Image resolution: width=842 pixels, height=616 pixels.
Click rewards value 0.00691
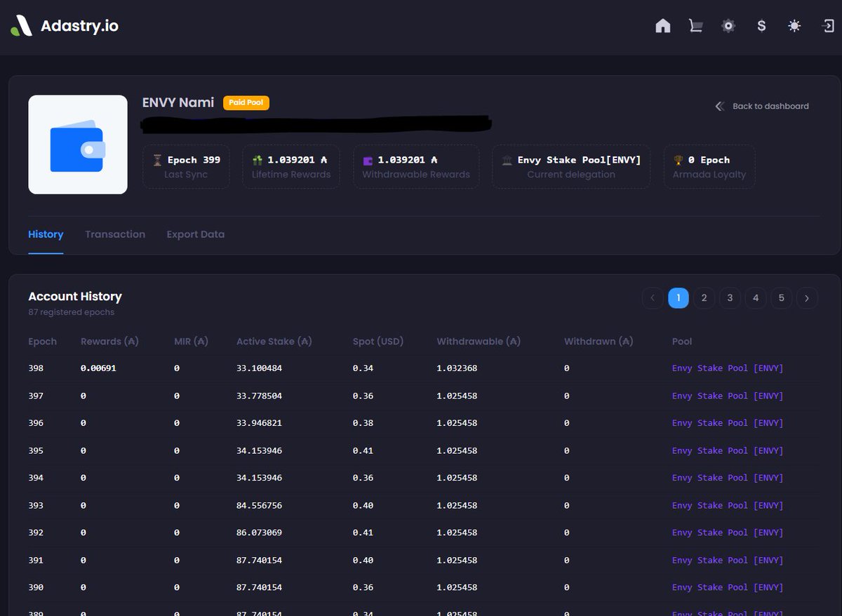click(98, 368)
